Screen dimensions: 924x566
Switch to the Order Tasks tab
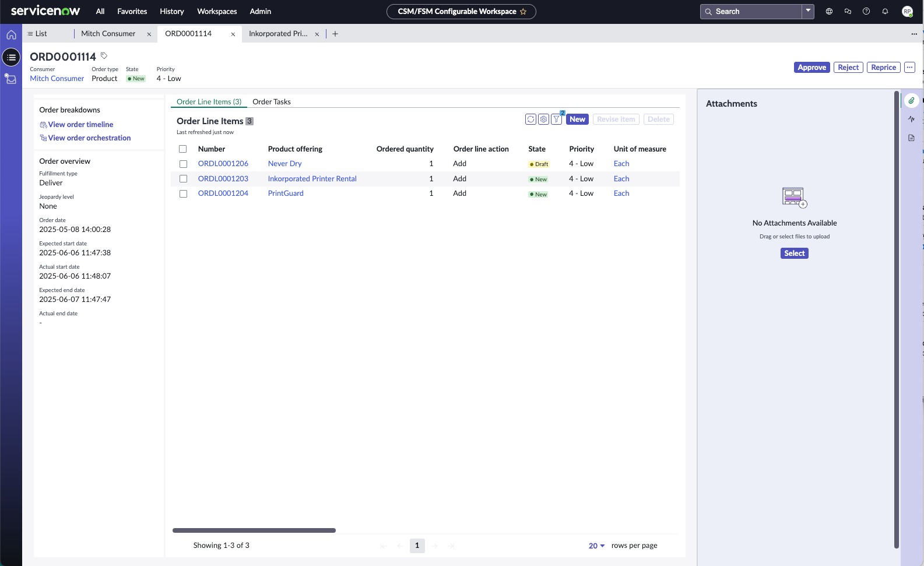[x=272, y=101]
